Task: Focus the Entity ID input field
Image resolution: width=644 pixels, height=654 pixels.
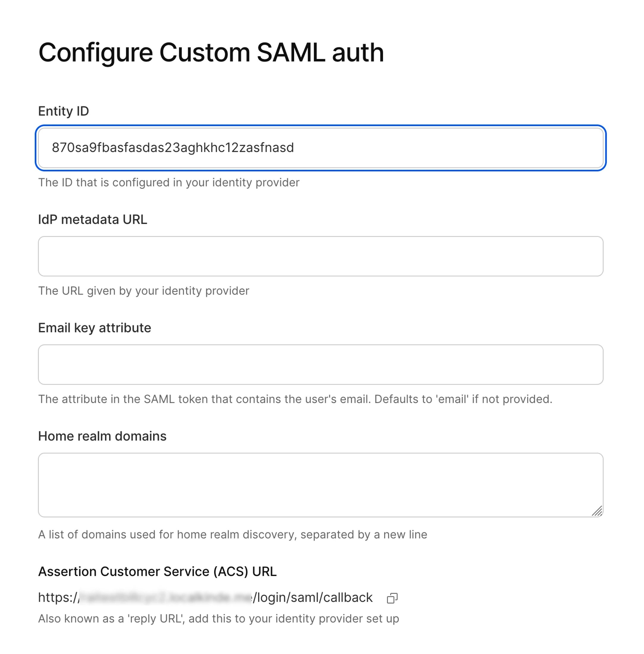Action: (321, 148)
